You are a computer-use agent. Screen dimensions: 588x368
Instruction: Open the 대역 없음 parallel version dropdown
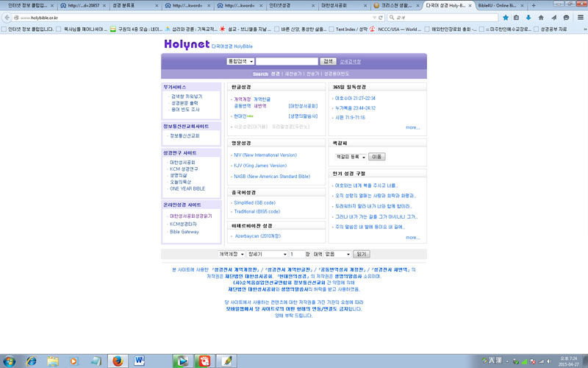pyautogui.click(x=332, y=254)
